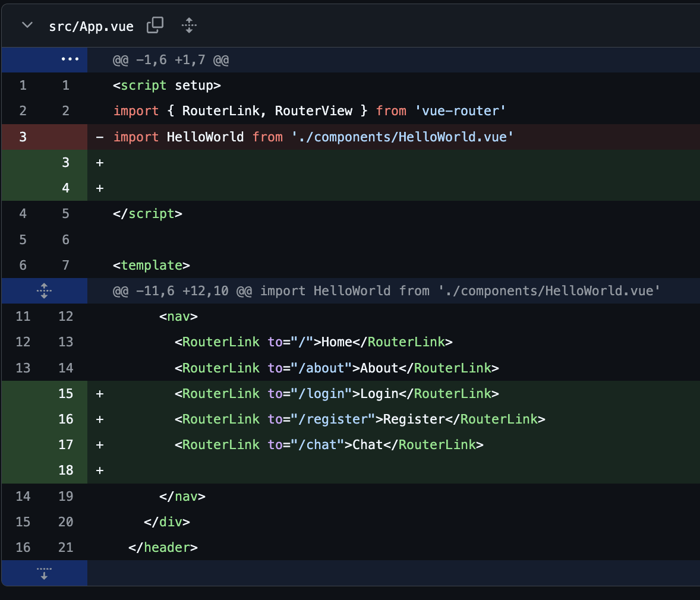Image resolution: width=700 pixels, height=600 pixels.
Task: Select the first hunk header @@ -1,6 +1,7 @@
Action: click(171, 60)
